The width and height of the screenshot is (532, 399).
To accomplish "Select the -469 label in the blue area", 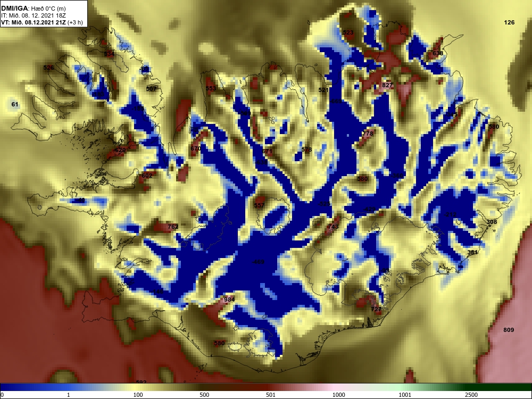I will 258,262.
